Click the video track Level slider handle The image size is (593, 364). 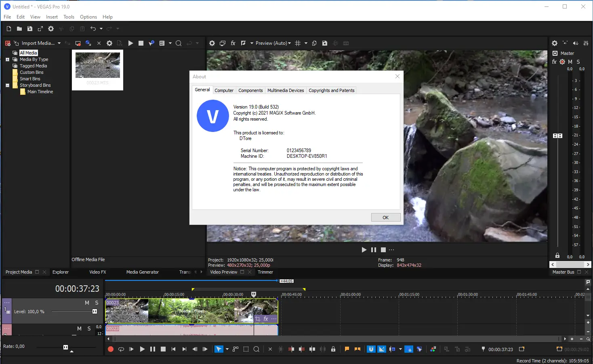click(x=95, y=312)
